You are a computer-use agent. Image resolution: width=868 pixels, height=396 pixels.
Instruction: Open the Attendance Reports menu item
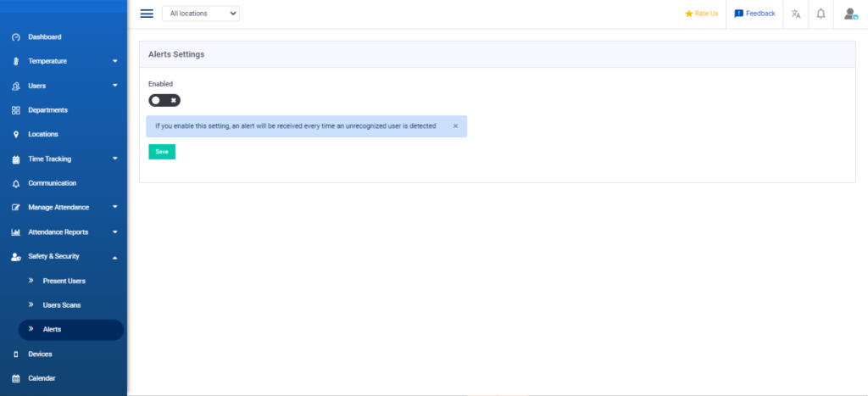coord(58,232)
